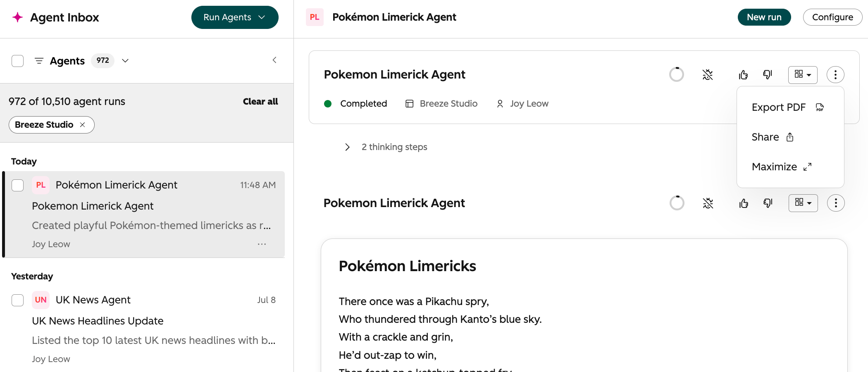Open the layout grid dropdown in top card
Viewport: 868px width, 372px height.
coord(803,75)
